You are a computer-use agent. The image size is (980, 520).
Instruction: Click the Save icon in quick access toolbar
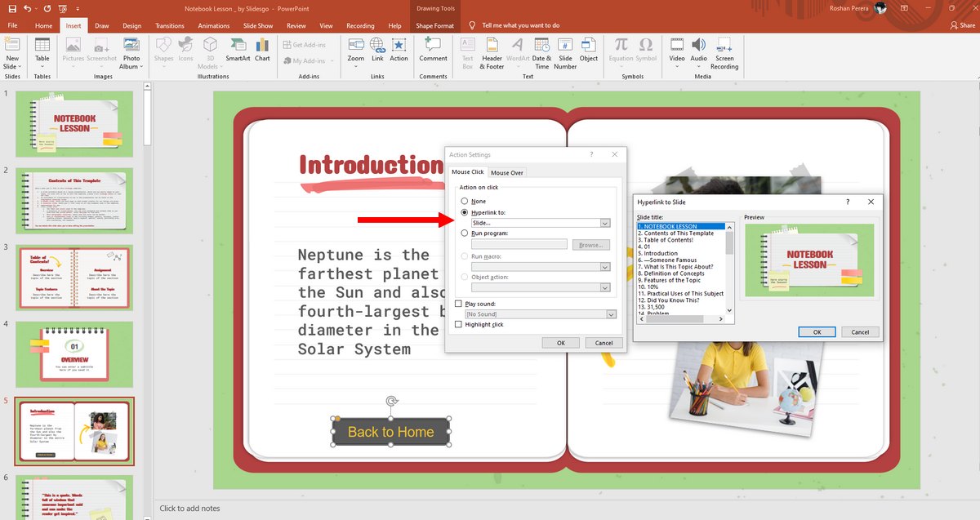click(11, 8)
